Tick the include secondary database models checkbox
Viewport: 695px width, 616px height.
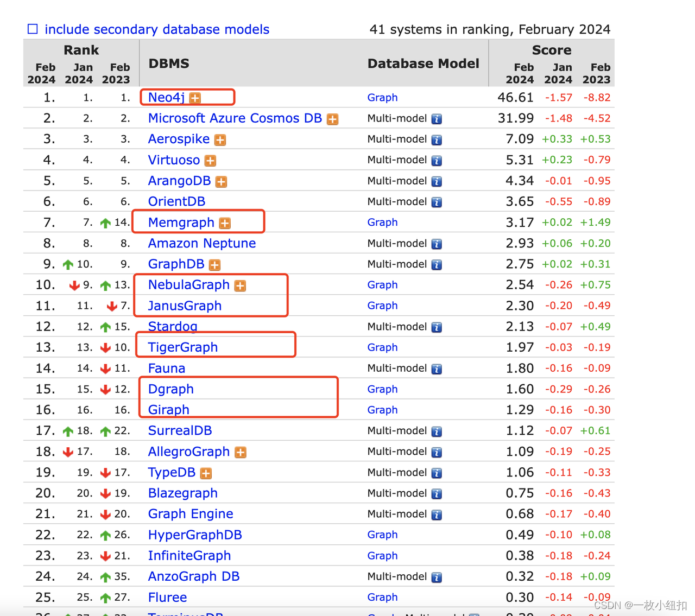(x=33, y=29)
